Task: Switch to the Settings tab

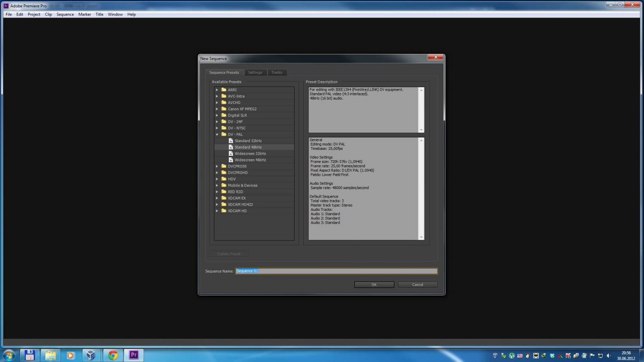Action: 255,73
